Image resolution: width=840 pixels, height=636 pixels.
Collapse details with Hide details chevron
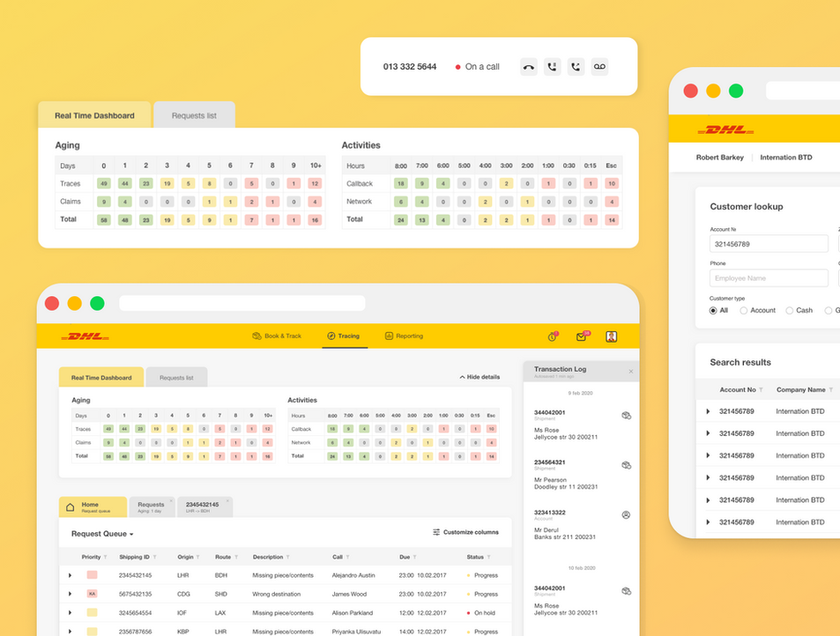coord(479,376)
